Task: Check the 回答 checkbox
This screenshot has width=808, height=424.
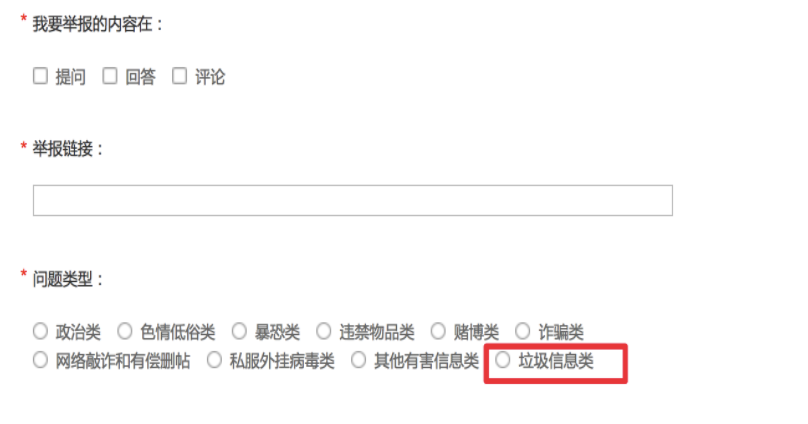Action: 110,76
